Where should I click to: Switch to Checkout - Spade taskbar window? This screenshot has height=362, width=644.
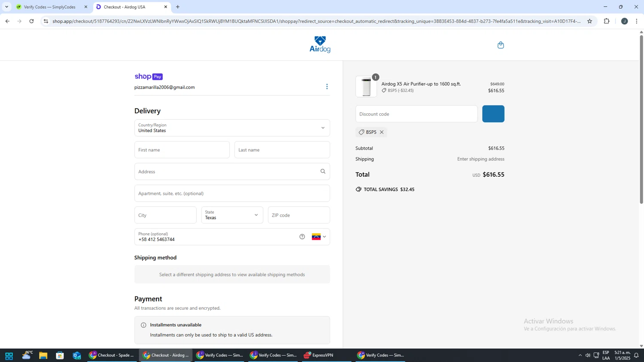[112, 356]
